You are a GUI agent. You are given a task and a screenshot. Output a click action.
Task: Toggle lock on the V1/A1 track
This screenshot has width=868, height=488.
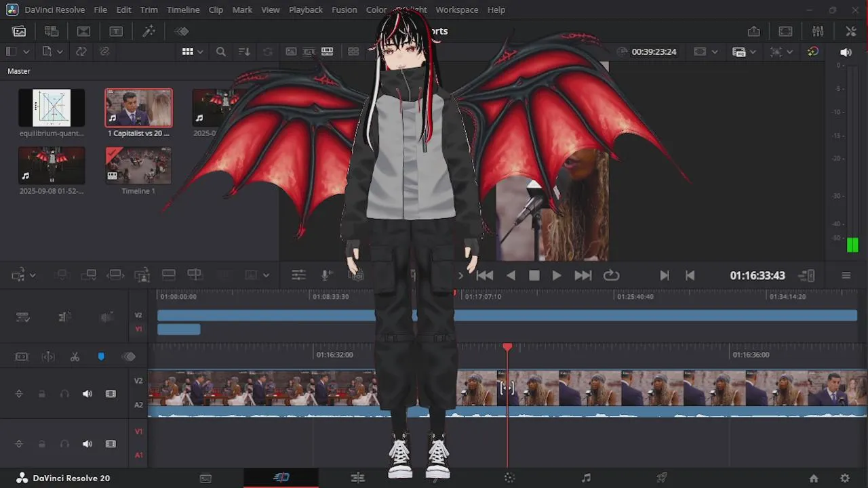pos(42,444)
